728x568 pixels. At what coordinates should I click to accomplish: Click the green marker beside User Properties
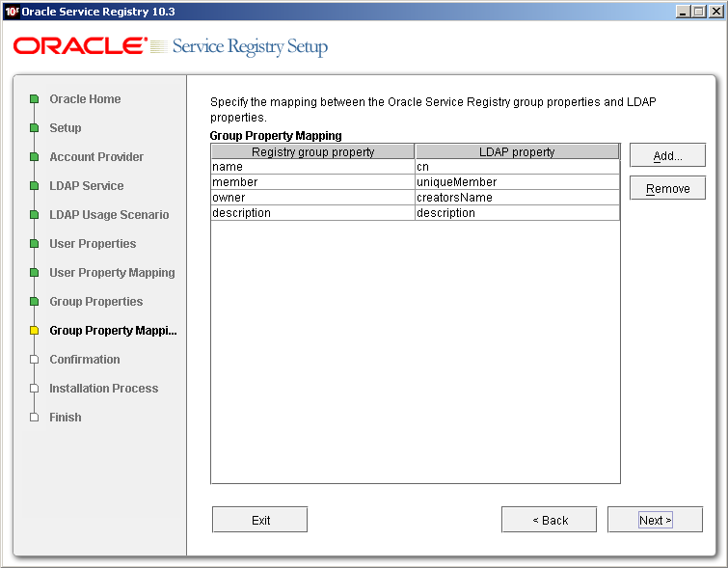pos(34,243)
